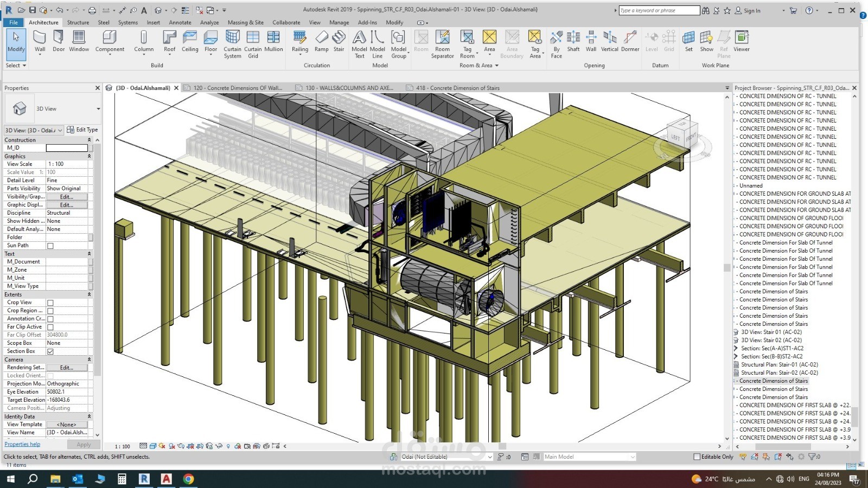Open the File menu
This screenshot has height=488, width=868.
coord(14,23)
